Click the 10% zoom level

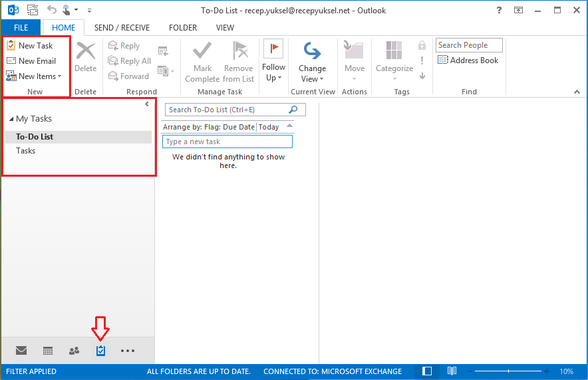[566, 371]
